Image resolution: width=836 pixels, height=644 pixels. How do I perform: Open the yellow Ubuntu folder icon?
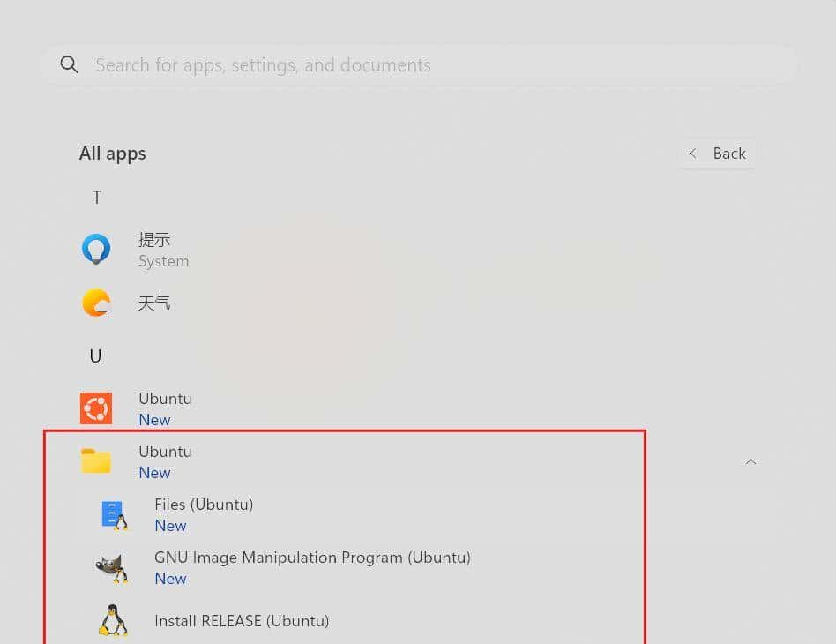pyautogui.click(x=95, y=461)
